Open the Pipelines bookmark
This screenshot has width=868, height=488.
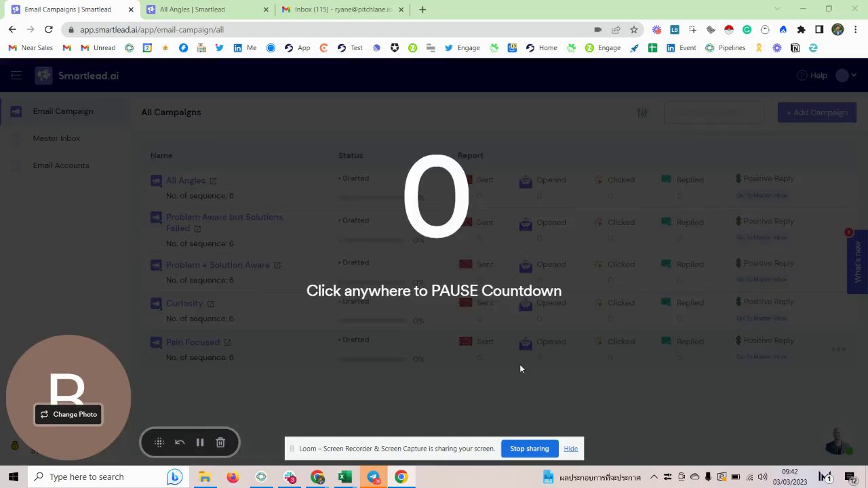[x=726, y=48]
